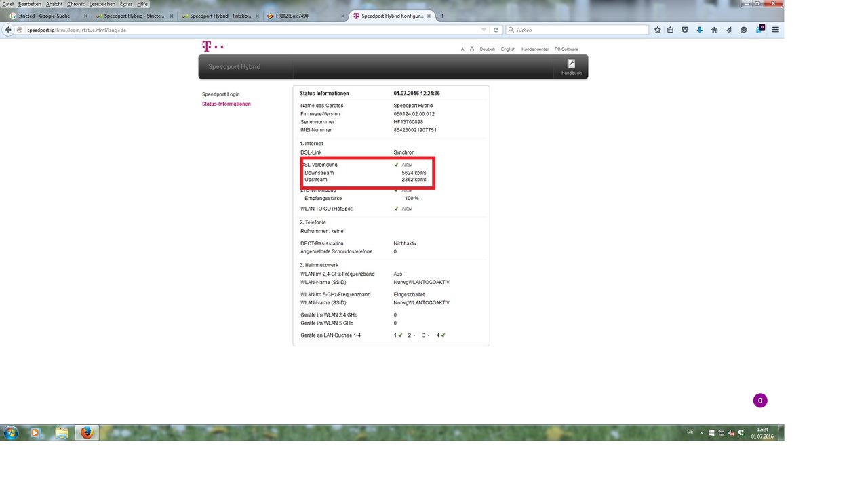This screenshot has height=488, width=868.
Task: Show hidden tray icons arrow
Action: click(702, 432)
